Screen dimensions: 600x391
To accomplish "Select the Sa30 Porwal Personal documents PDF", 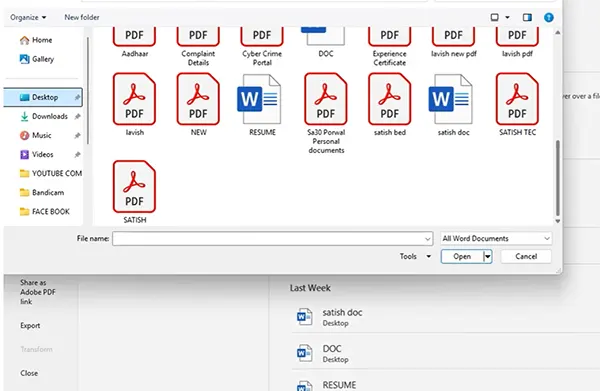I will (326, 113).
